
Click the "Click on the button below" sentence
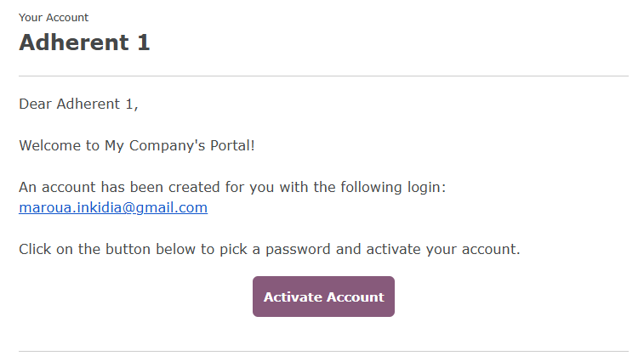[269, 250]
